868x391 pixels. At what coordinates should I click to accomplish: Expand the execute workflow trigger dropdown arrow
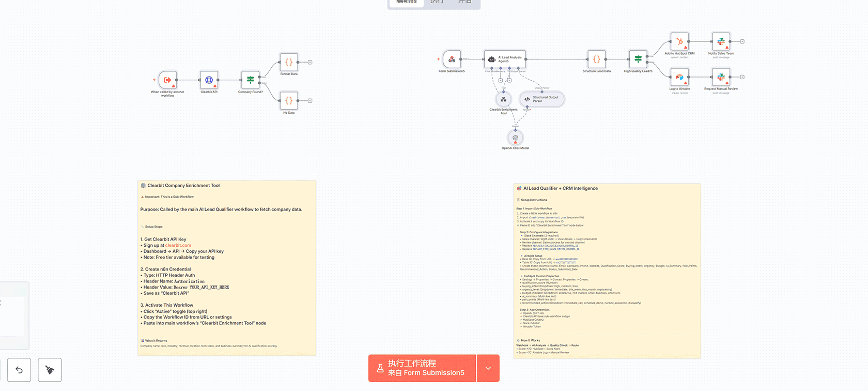(x=488, y=368)
